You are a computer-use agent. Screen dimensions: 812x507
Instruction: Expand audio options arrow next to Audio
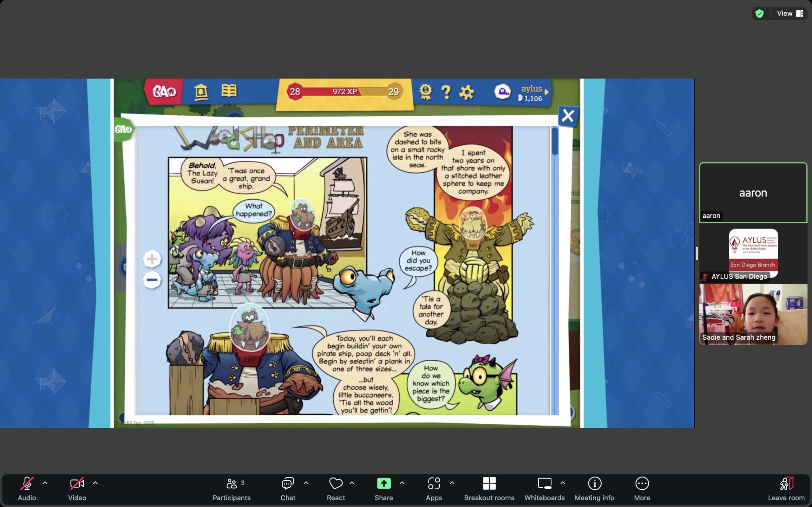click(x=45, y=483)
